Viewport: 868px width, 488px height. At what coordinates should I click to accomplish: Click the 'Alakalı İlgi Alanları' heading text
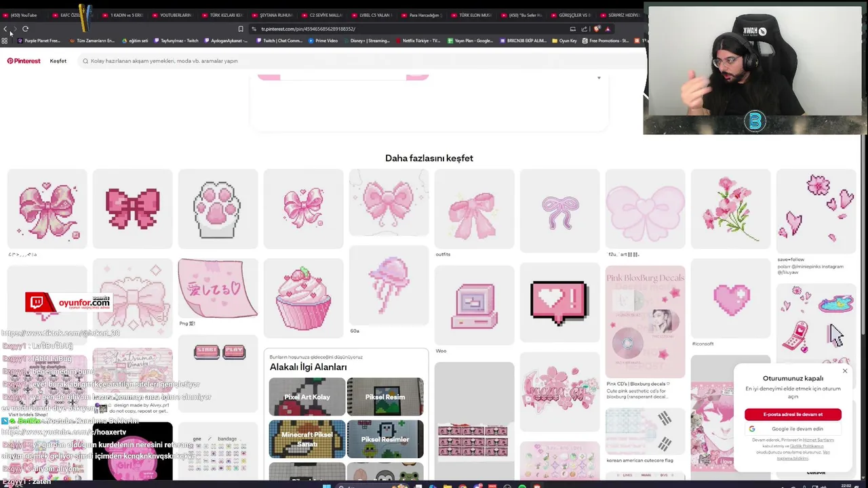308,367
